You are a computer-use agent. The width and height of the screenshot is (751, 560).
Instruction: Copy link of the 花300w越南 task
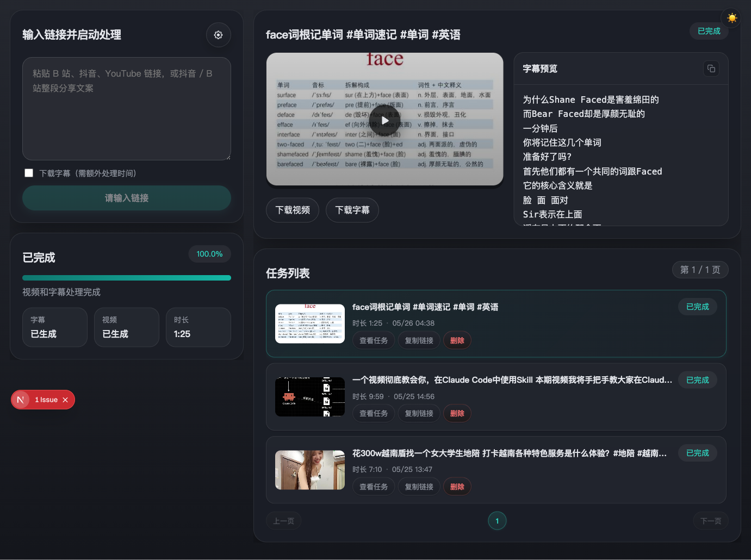[419, 487]
